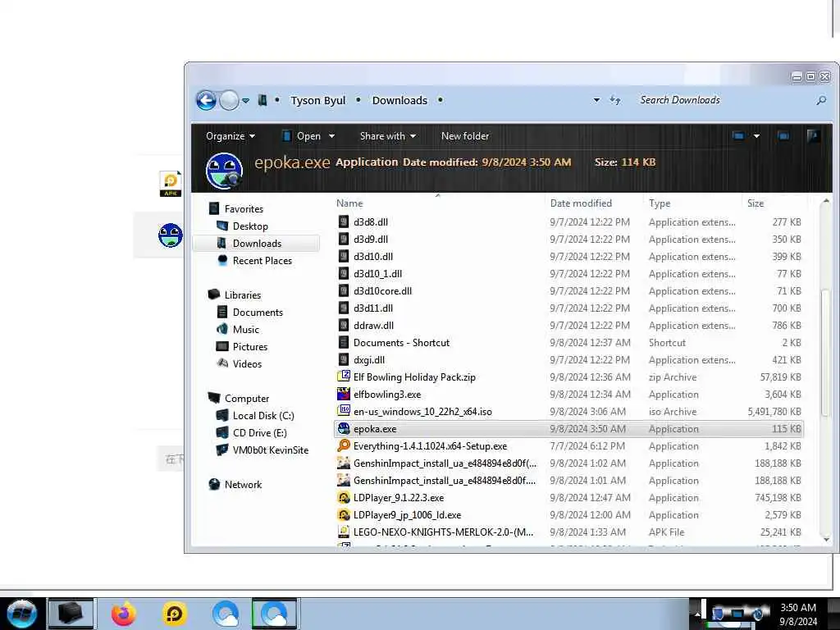Select LDPlayer_9.1.22.3.exe icon

pyautogui.click(x=344, y=498)
